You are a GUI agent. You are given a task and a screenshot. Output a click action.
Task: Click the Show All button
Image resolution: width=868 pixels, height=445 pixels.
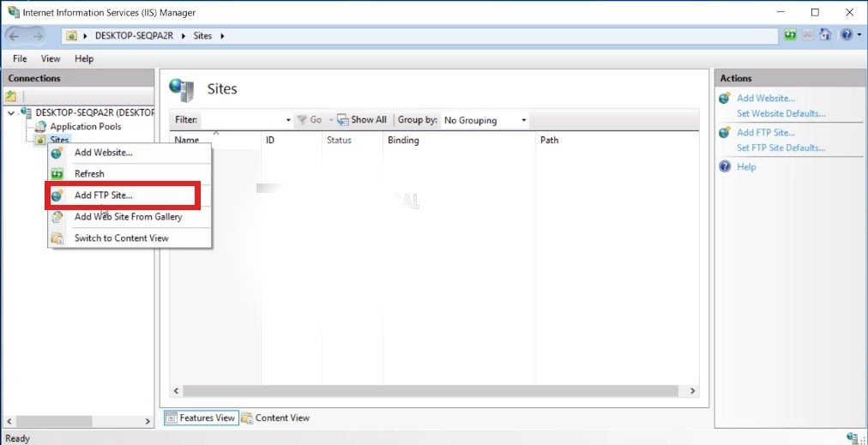362,119
